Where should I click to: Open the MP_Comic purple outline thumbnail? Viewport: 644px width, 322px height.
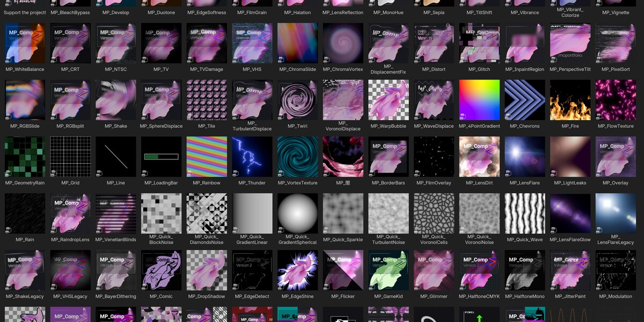(x=161, y=270)
